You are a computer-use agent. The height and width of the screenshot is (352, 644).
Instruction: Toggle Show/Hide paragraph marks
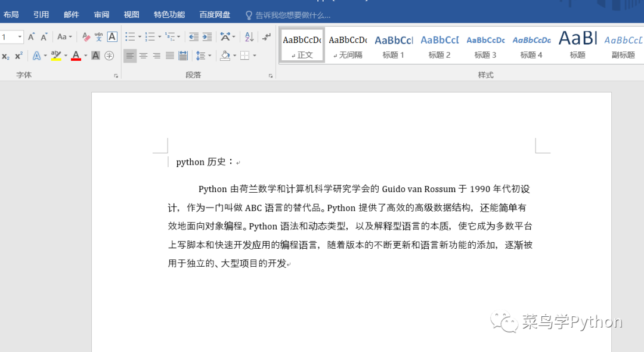267,38
